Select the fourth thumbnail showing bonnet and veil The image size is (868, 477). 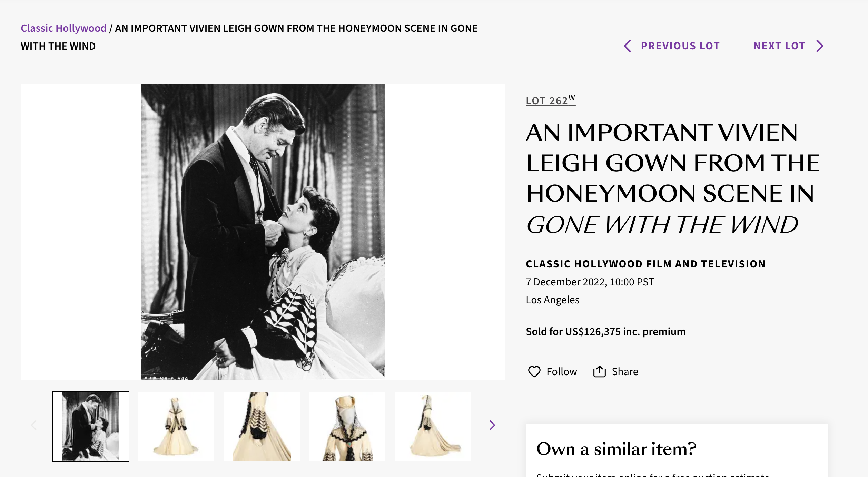[x=347, y=427]
